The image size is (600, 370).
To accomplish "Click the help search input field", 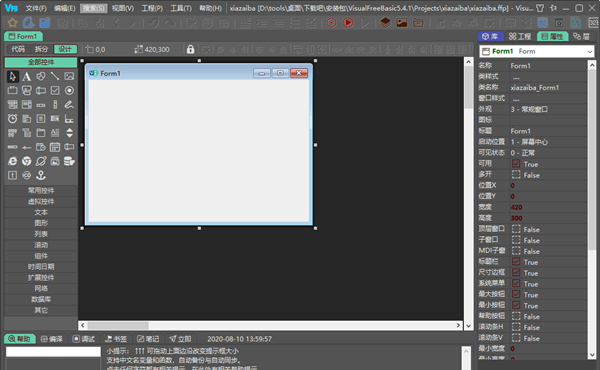I will pos(53,352).
